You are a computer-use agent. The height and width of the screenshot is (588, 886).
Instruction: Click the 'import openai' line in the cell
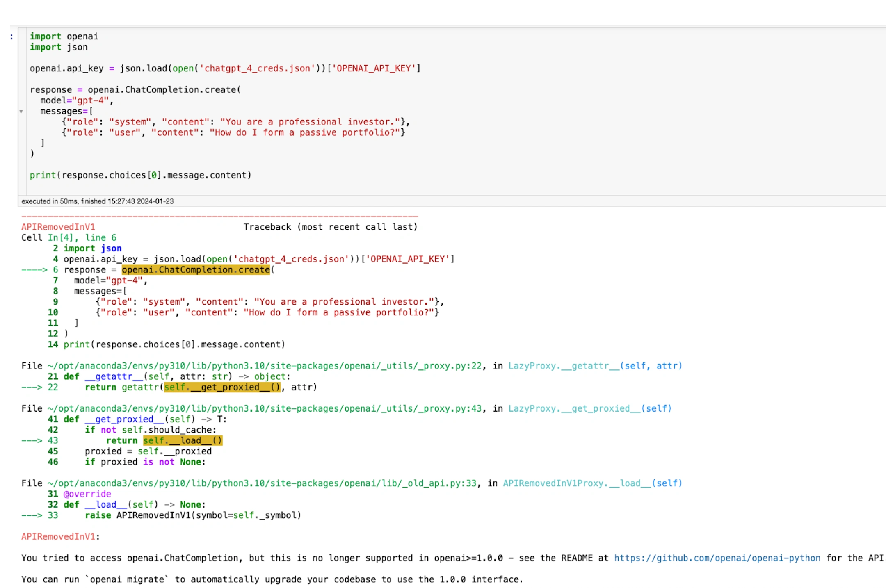tap(64, 36)
